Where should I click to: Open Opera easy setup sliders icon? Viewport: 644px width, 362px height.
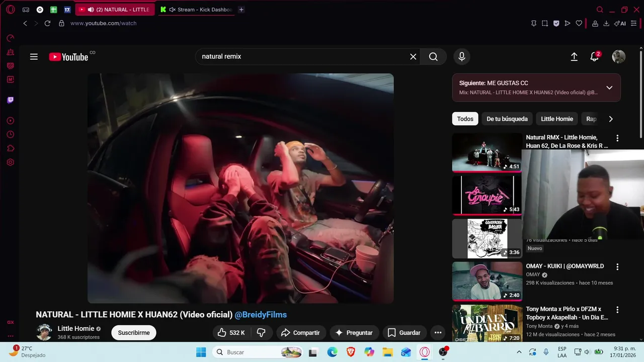633,23
